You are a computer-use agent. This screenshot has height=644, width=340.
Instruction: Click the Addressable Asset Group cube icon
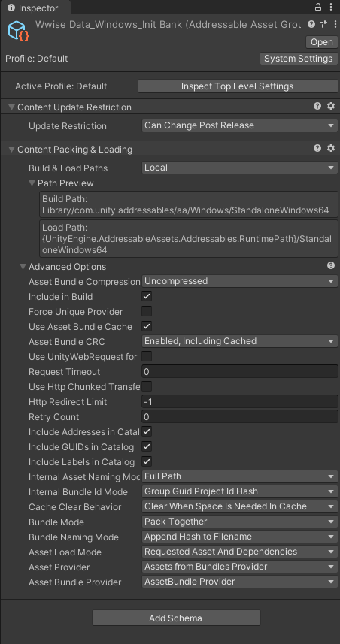tap(18, 31)
